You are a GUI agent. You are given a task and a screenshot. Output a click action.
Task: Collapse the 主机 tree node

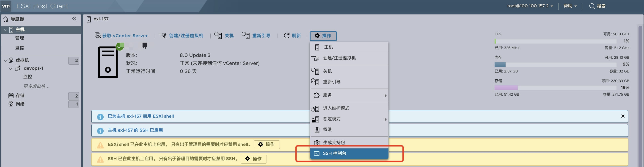(6, 30)
